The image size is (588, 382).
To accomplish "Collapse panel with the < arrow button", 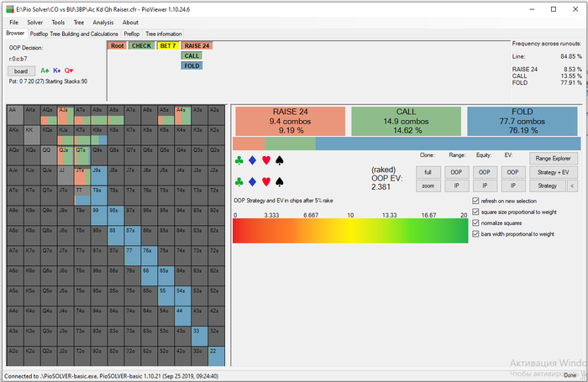I will [572, 186].
